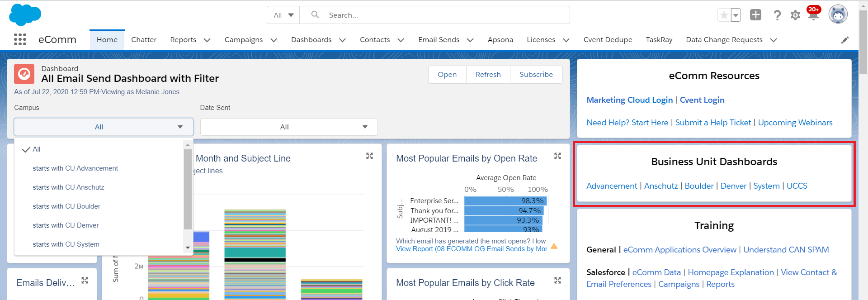Open the setup gear icon

pos(795,15)
